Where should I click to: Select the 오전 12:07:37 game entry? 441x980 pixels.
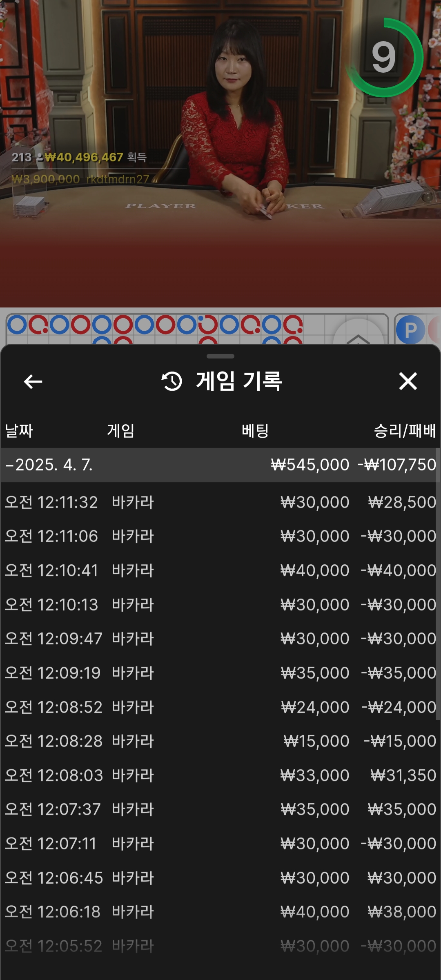click(x=220, y=809)
